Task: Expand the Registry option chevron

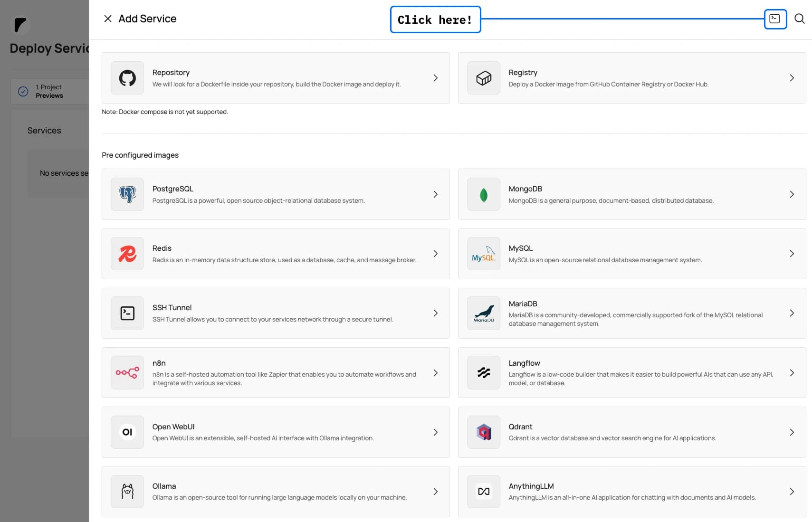Action: [792, 78]
